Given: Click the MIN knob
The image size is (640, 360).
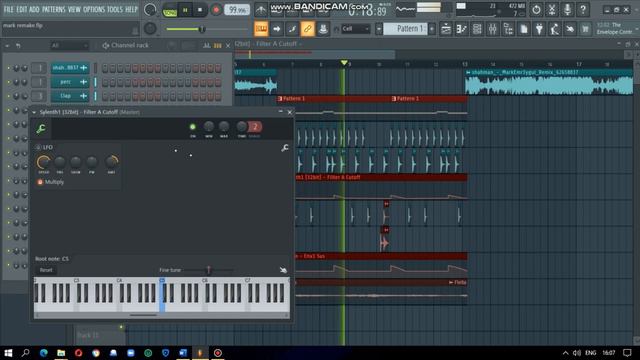Looking at the screenshot, I should pos(209,127).
